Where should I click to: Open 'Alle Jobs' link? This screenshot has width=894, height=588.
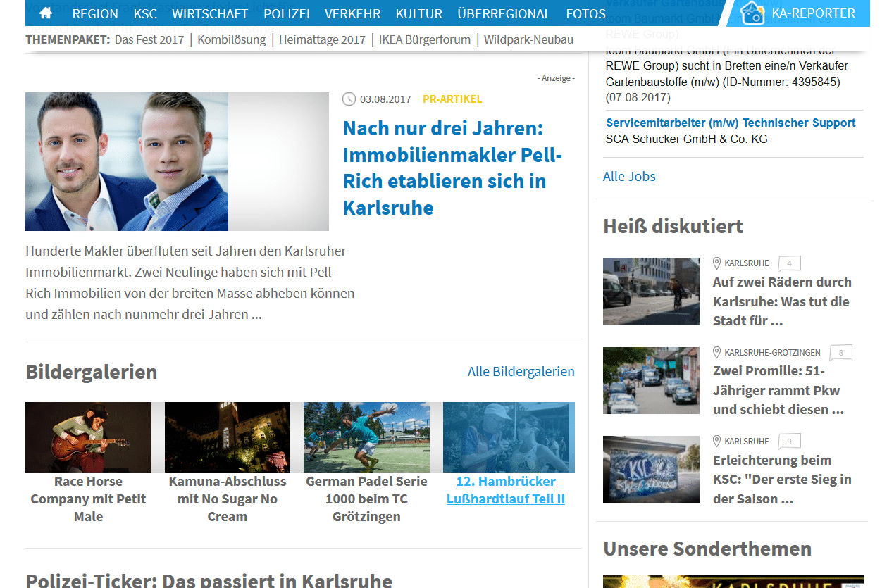[x=629, y=176]
